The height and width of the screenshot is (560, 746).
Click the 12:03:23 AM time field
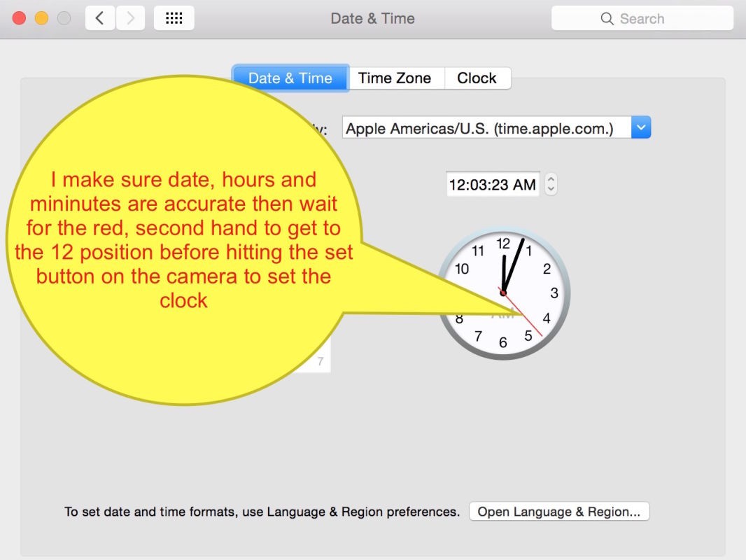[493, 184]
